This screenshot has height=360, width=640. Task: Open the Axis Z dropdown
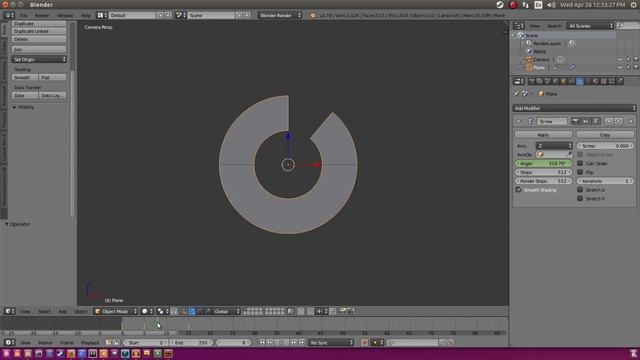click(x=554, y=146)
